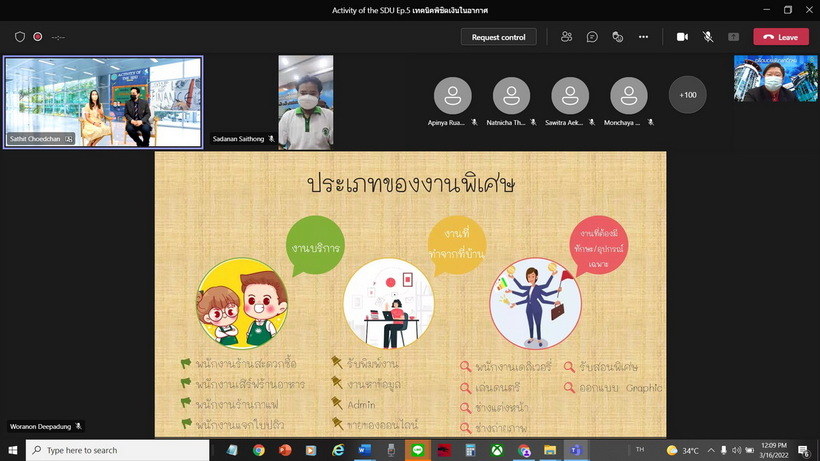Select Sathit Choedchan's video tile
Screen dimensions: 820x461
pyautogui.click(x=103, y=101)
